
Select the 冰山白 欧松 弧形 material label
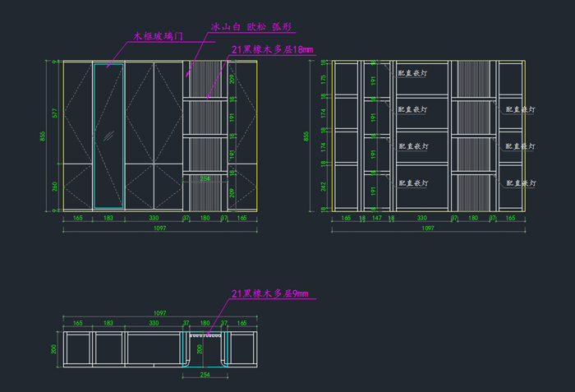(239, 27)
